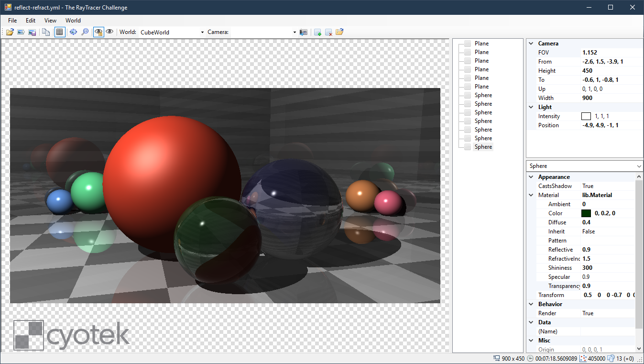The image size is (644, 364).
Task: Open the World menu
Action: point(73,21)
